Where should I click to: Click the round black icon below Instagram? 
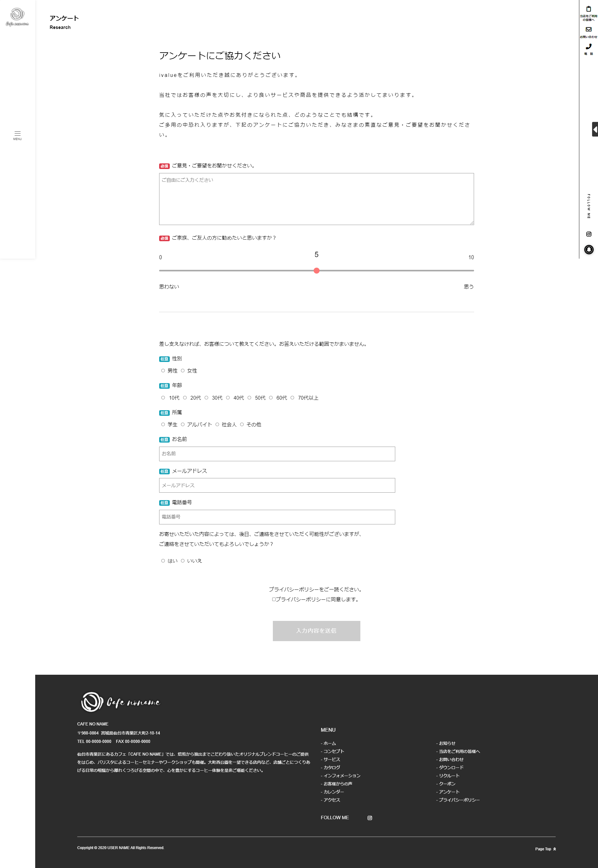589,250
